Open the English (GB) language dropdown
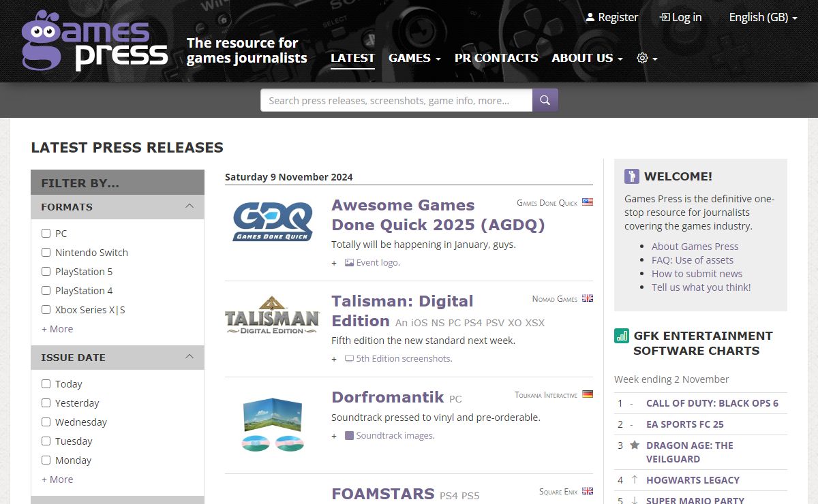The image size is (818, 504). (x=763, y=18)
